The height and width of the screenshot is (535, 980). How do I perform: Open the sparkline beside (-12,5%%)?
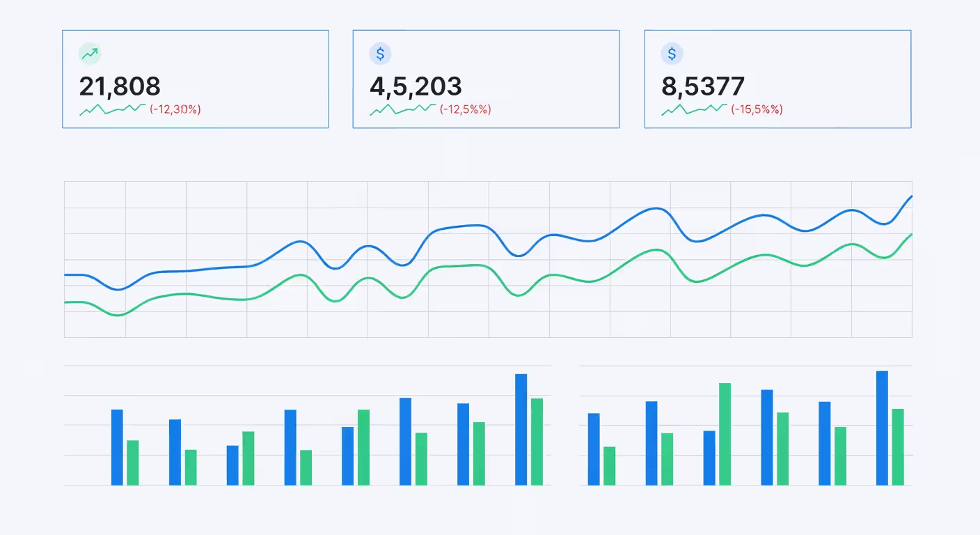[x=403, y=109]
